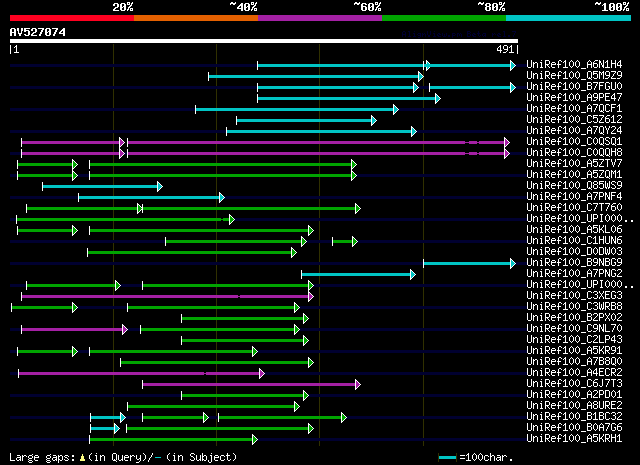Click the cyan alignment bar in the Q5M9Z9 row
Screen dimensions: 640x465
pos(316,76)
